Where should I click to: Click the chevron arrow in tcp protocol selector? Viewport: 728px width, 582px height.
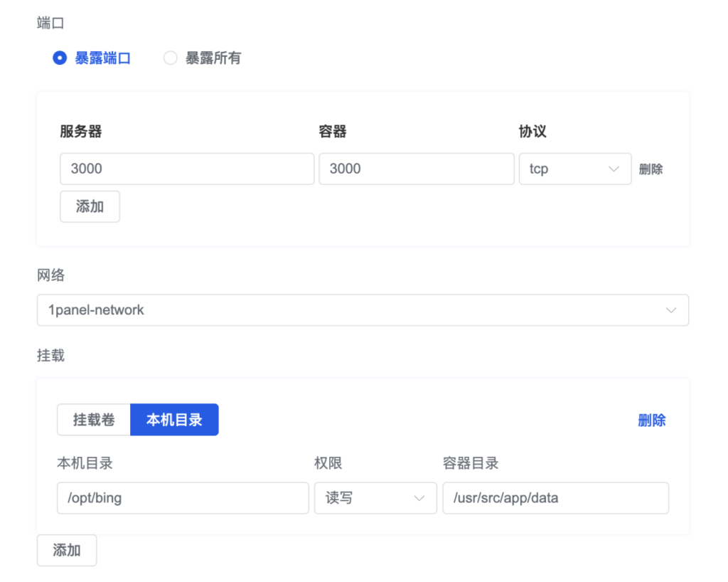coord(613,169)
